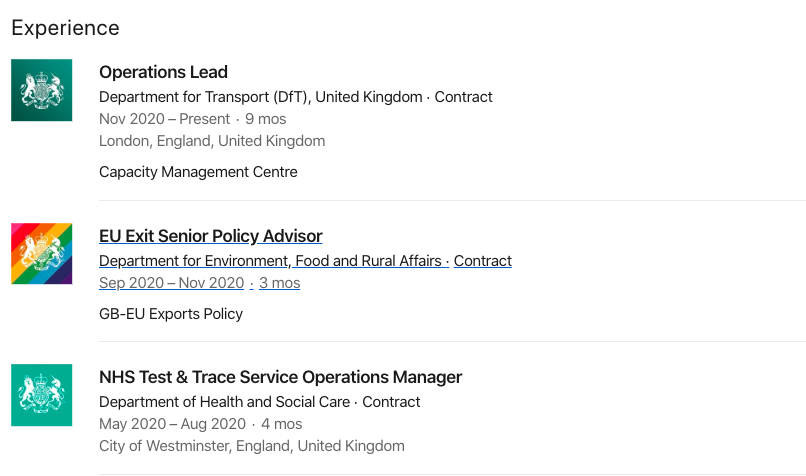Click the Department of Health crest logo

point(42,395)
